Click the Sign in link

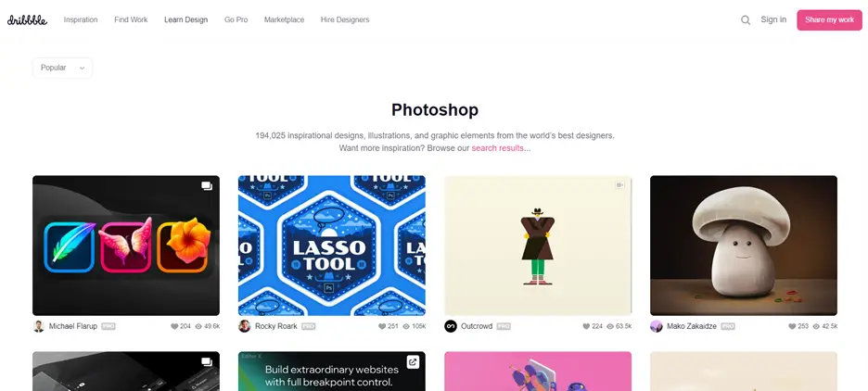pos(773,19)
